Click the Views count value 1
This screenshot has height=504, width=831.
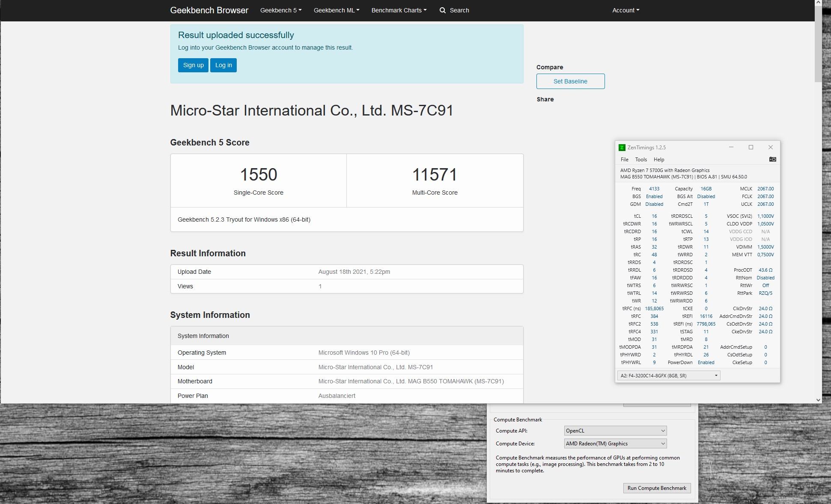pyautogui.click(x=320, y=286)
